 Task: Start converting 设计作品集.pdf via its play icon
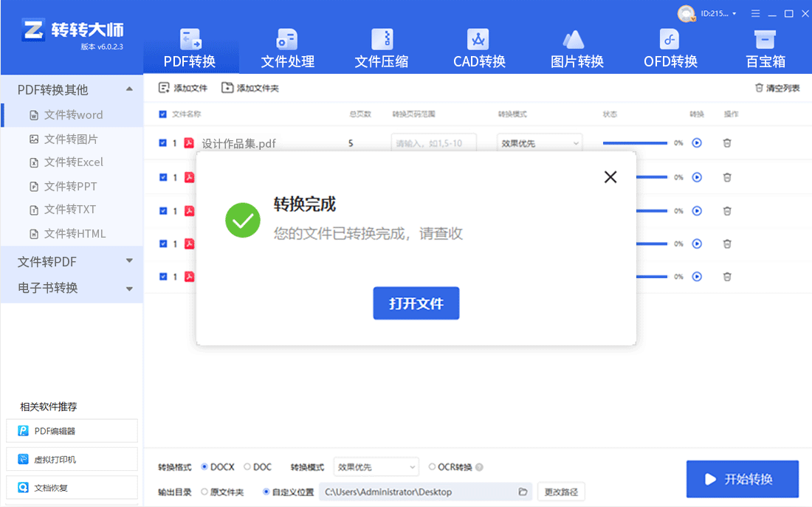pyautogui.click(x=696, y=143)
